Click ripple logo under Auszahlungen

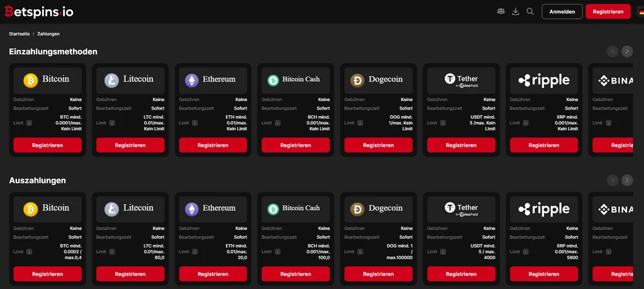coord(544,209)
